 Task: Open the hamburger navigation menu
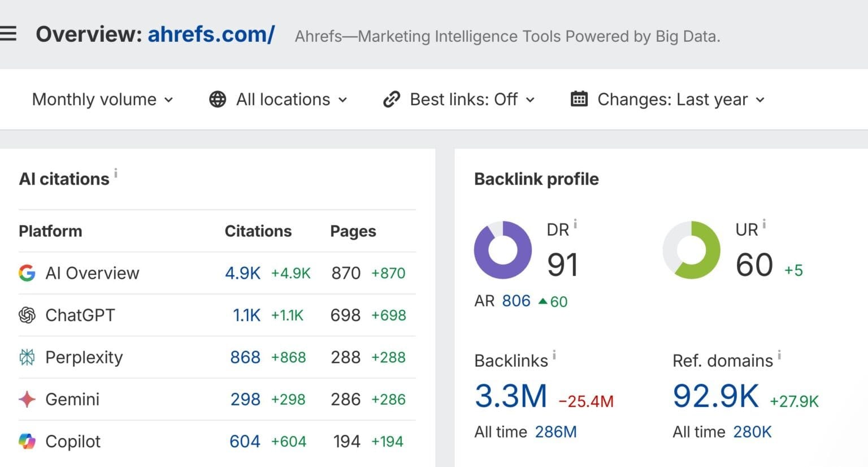click(x=8, y=33)
